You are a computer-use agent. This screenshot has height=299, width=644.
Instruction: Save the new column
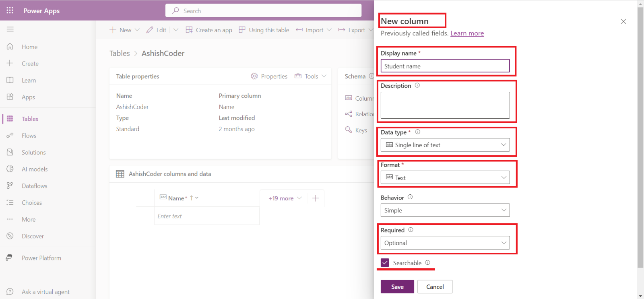pyautogui.click(x=397, y=287)
